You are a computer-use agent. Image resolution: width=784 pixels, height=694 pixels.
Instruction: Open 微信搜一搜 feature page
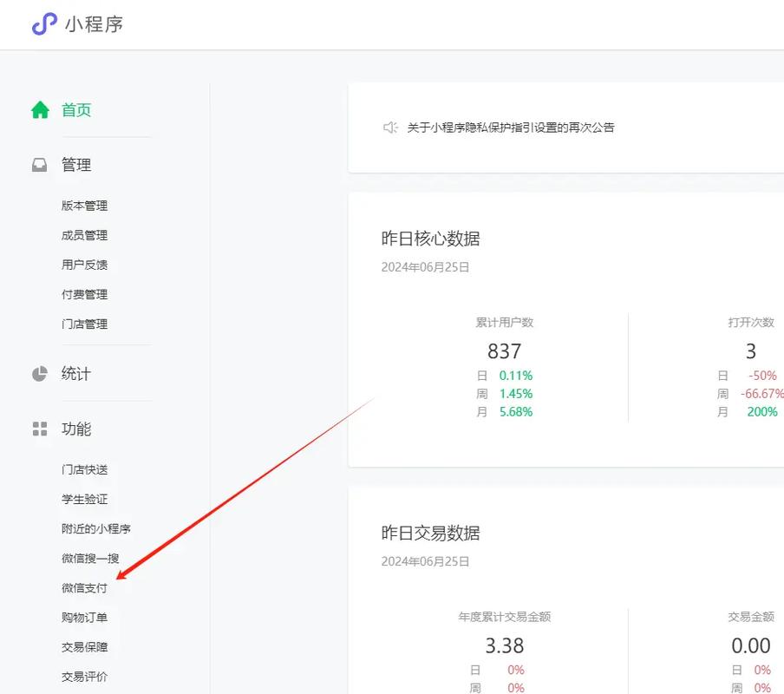pos(90,559)
